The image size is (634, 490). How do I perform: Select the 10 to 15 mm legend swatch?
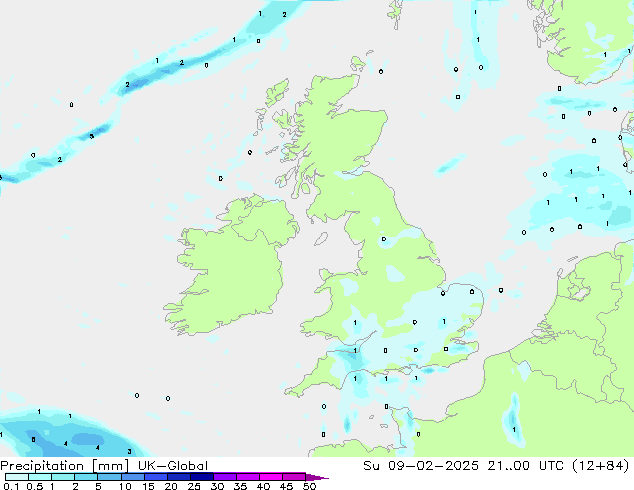(132, 477)
